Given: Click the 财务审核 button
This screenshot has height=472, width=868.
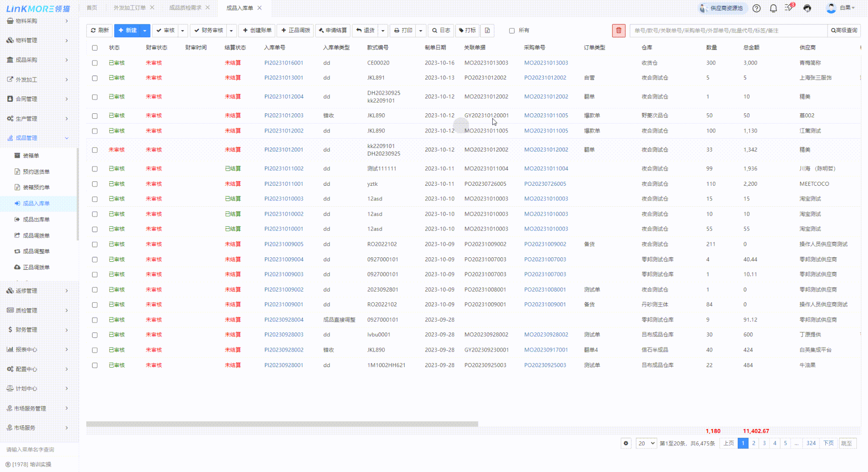Looking at the screenshot, I should click(x=209, y=30).
